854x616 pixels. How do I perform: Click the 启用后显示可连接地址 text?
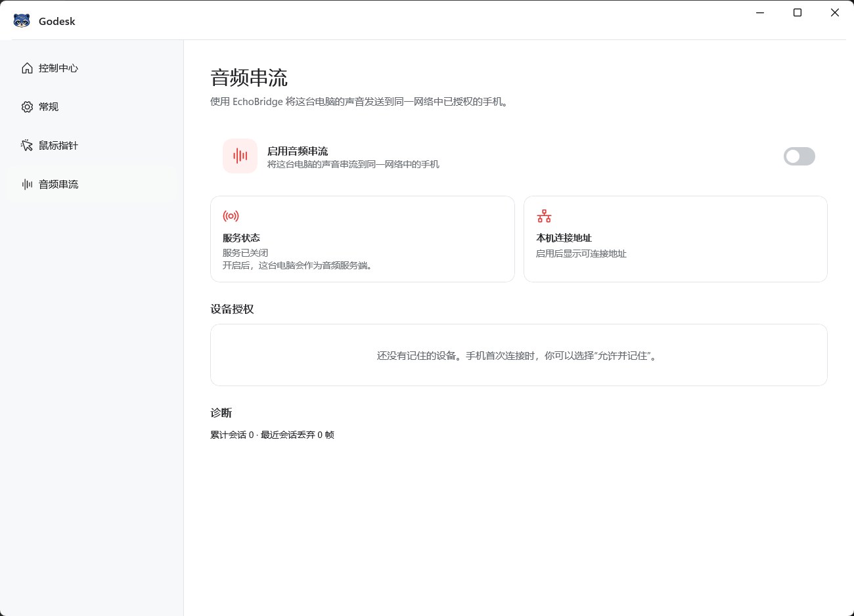point(581,253)
